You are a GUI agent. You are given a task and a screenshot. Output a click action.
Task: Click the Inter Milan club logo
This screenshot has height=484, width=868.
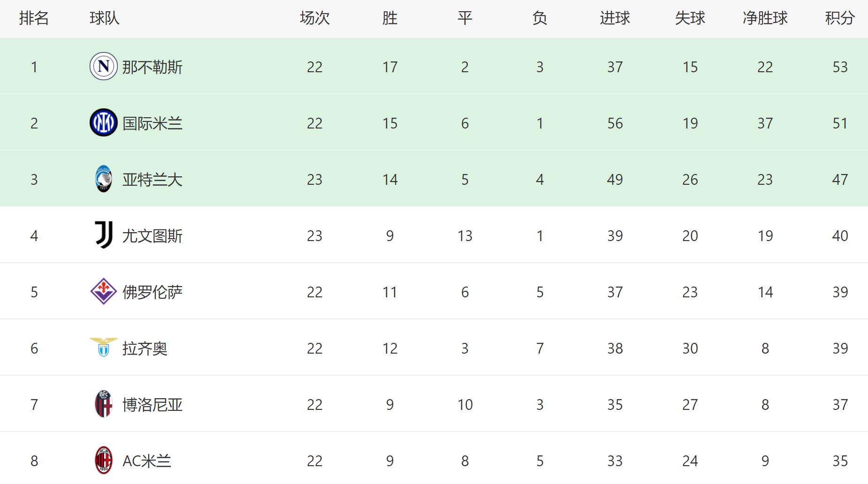click(x=103, y=122)
